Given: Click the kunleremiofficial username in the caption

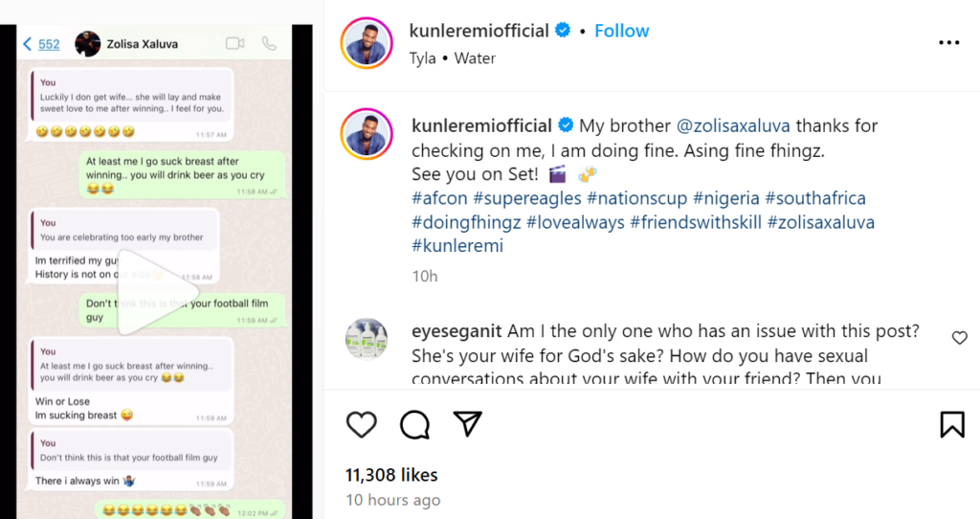Looking at the screenshot, I should tap(482, 125).
